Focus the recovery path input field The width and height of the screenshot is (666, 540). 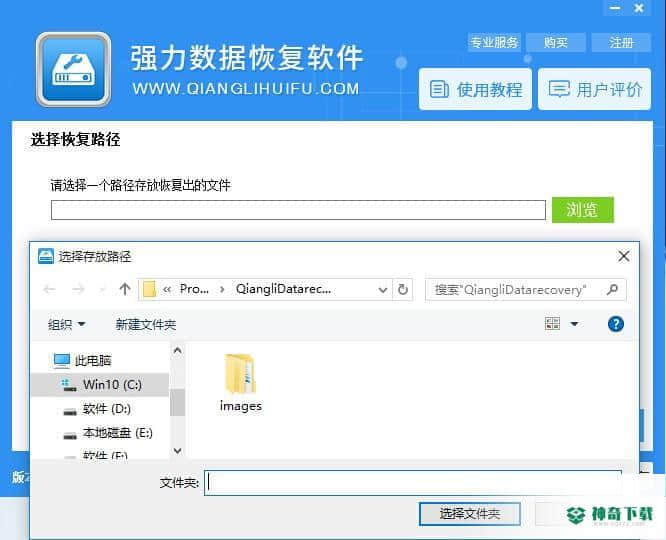coord(298,210)
